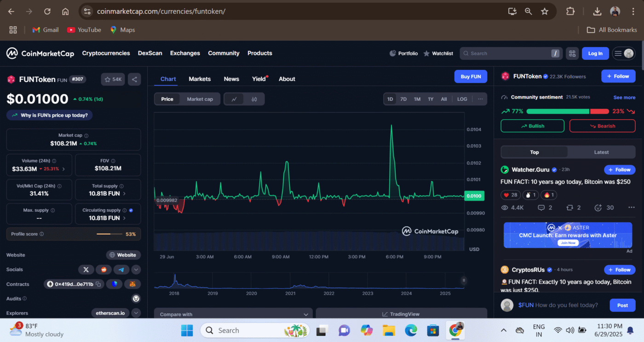Open Profile score info icon
The image size is (644, 342).
[42, 234]
